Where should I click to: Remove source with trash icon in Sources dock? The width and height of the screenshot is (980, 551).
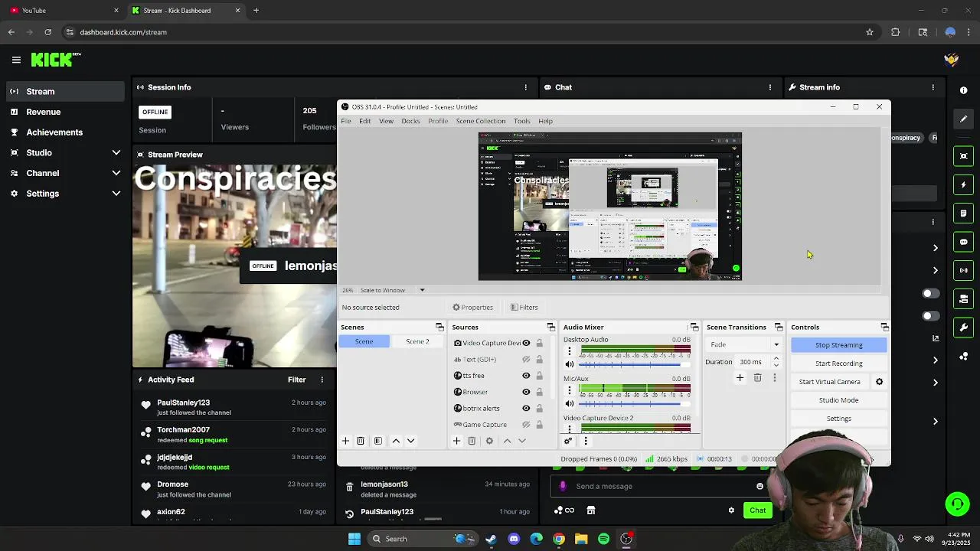(x=472, y=441)
